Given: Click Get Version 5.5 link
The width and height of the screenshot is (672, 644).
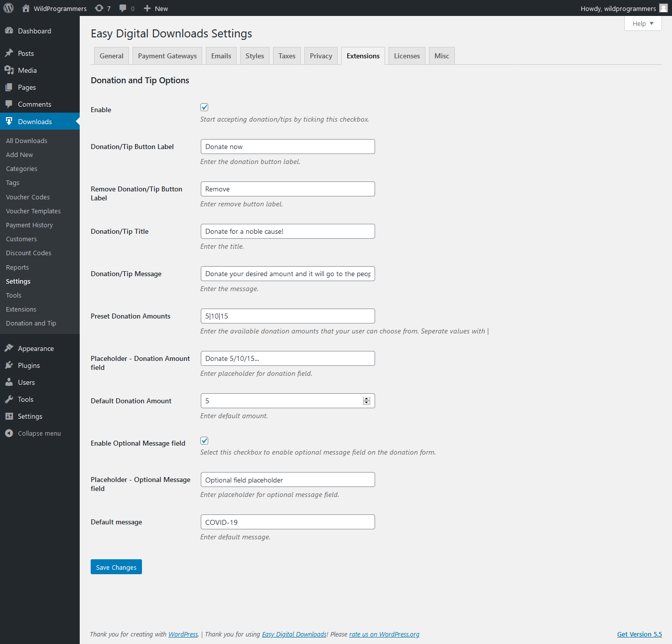Looking at the screenshot, I should (640, 634).
